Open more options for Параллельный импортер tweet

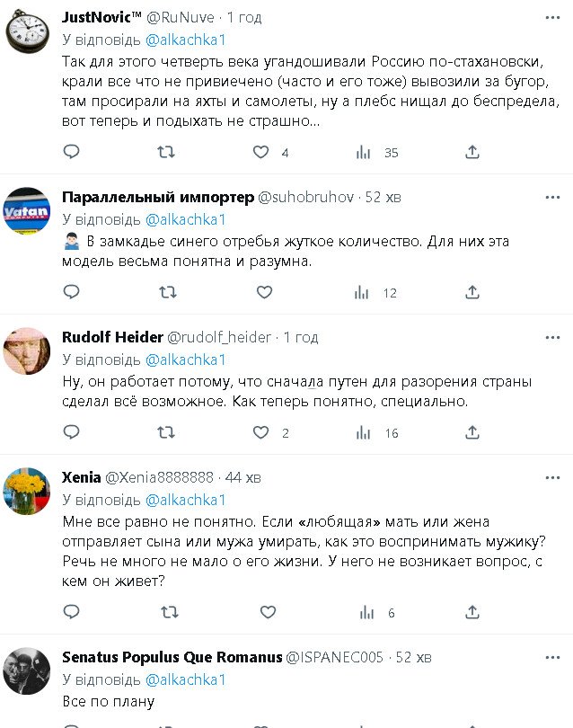[x=551, y=197]
